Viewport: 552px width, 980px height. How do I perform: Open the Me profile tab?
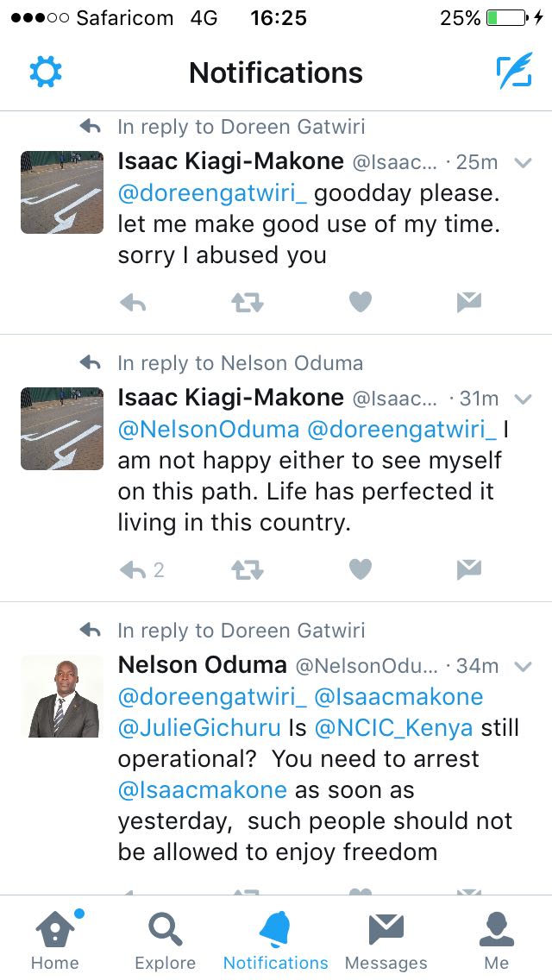tap(496, 939)
